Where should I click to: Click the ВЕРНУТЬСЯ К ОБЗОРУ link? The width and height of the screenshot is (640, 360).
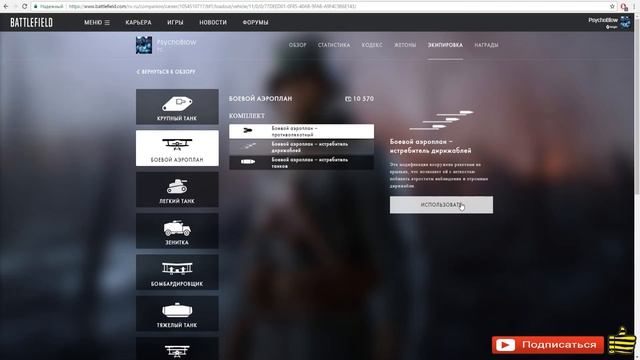click(166, 71)
